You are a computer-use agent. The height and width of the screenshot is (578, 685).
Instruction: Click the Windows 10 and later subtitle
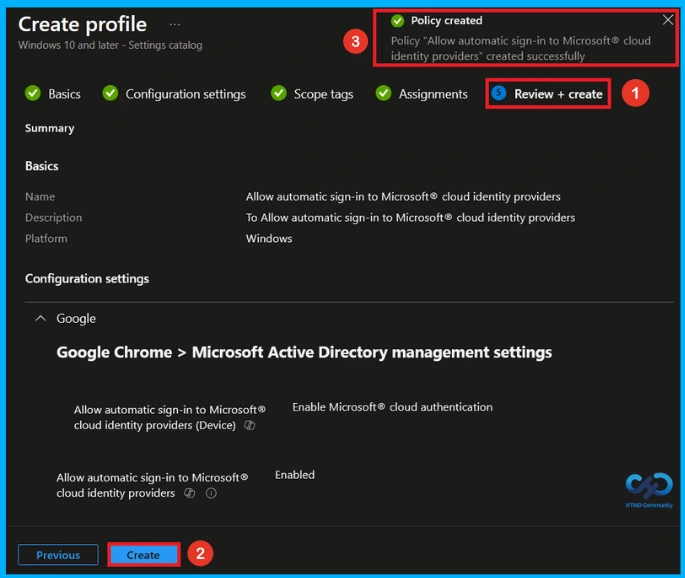[x=110, y=45]
